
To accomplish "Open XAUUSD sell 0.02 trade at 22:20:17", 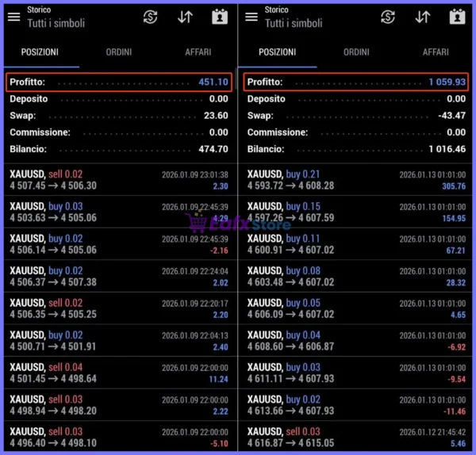I will [x=121, y=308].
